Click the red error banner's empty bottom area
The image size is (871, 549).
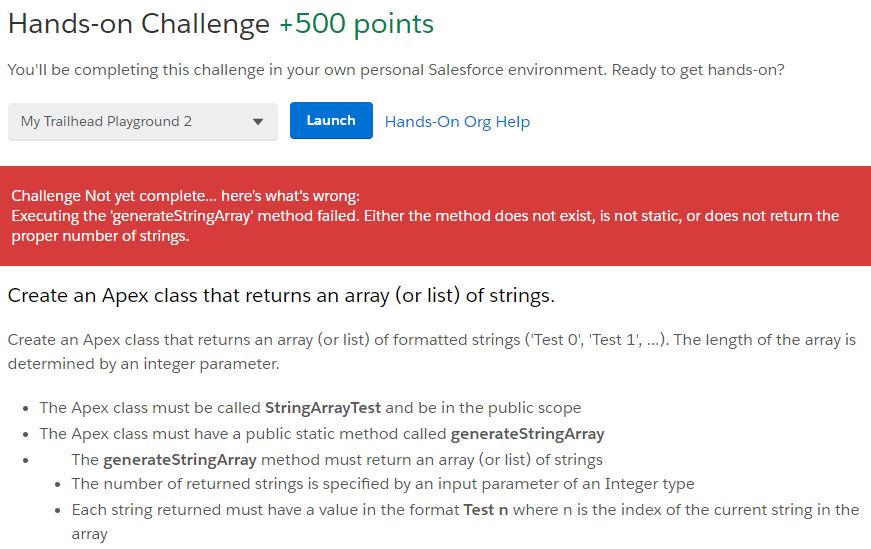pyautogui.click(x=435, y=255)
